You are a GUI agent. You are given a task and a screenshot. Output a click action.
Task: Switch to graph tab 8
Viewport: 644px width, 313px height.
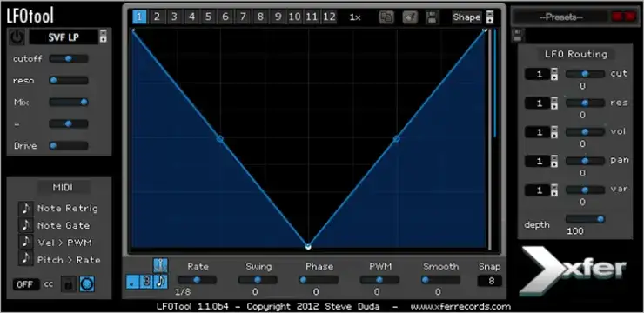coord(260,17)
